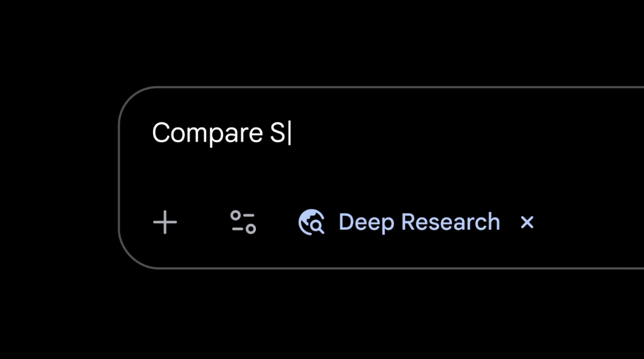Expand the tools menu with sliders icon
The image size is (644, 359).
(243, 223)
